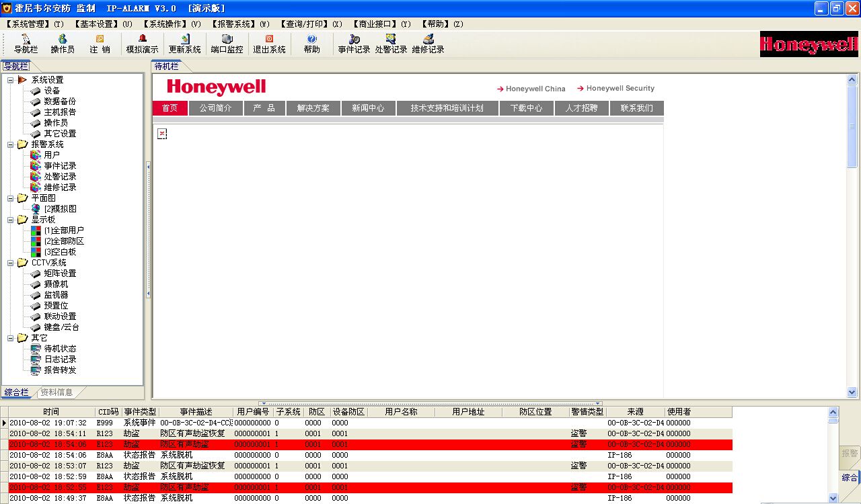
Task: Start 模拟演示 from the toolbar
Action: (142, 44)
